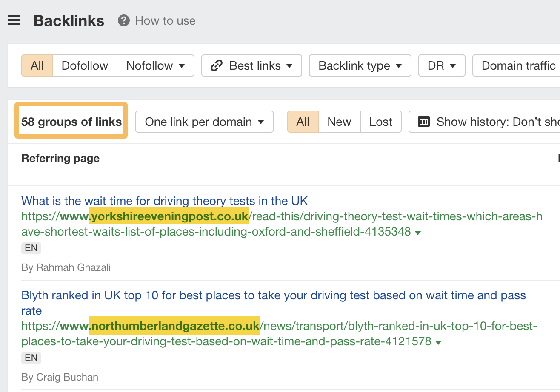Click the EN language badge on first result

[x=31, y=248]
